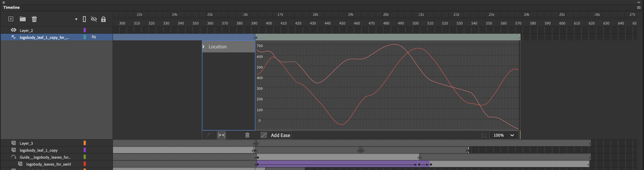
Task: Click the 0 value graph label
Action: click(259, 121)
